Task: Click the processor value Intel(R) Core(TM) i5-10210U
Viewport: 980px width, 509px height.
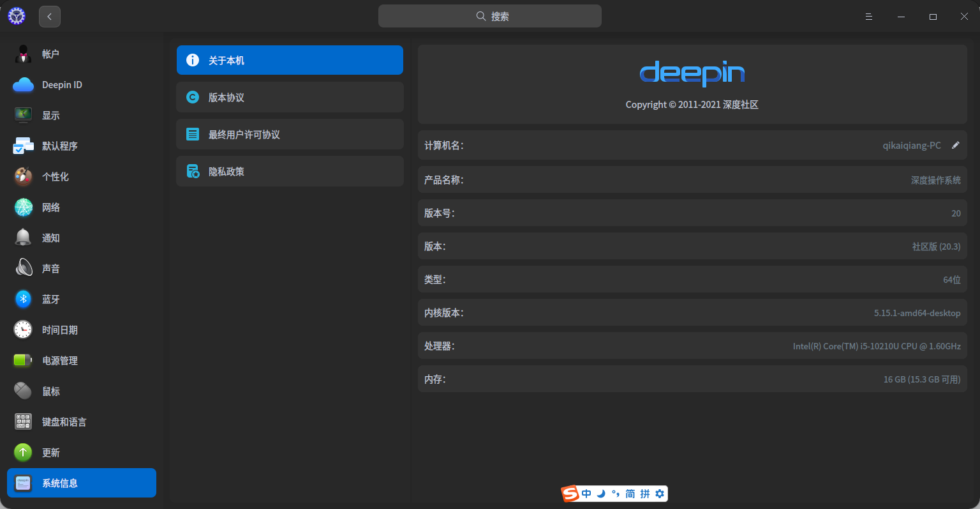Action: 877,346
